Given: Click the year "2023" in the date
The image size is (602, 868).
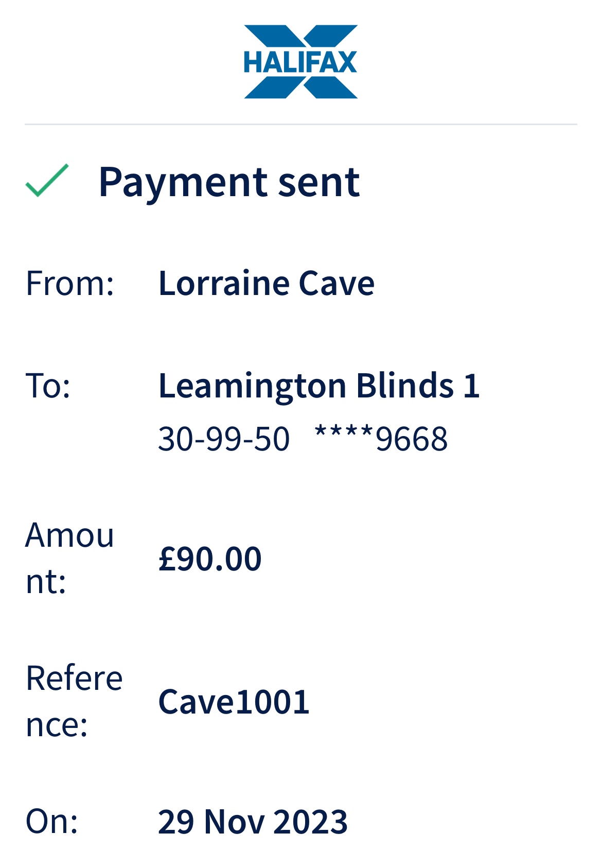Looking at the screenshot, I should [310, 822].
